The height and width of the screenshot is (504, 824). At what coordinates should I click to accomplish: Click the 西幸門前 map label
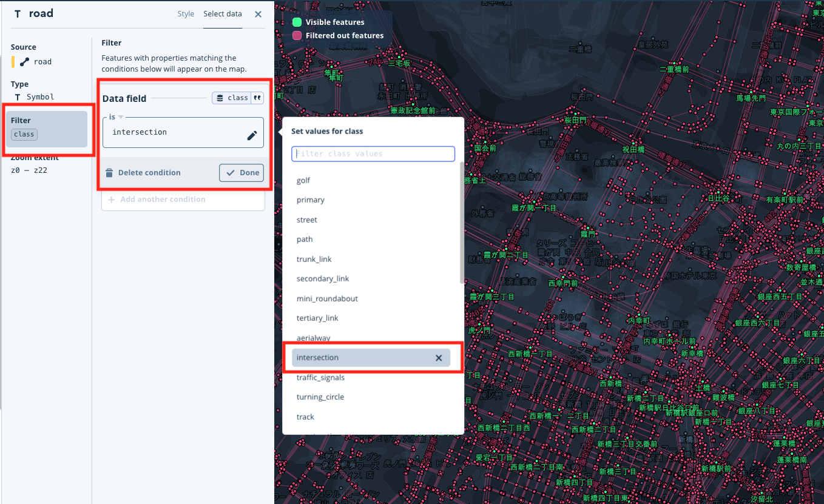point(563,283)
